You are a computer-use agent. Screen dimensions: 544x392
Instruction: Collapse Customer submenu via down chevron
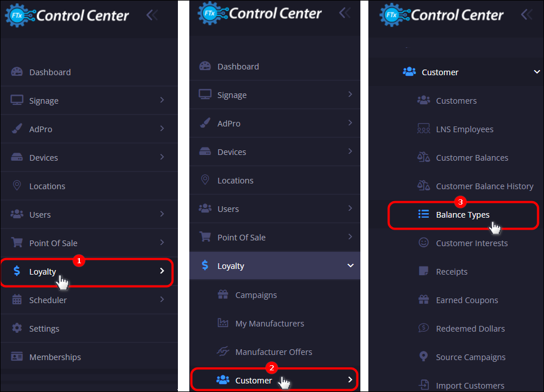tap(537, 72)
